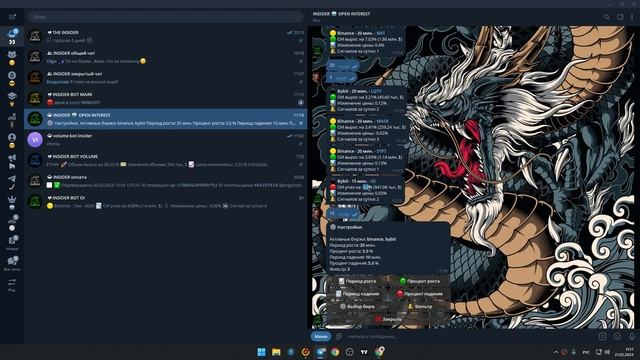Select the INSIDER OPEN INTEREST chat row
The width and height of the screenshot is (640, 360).
pyautogui.click(x=165, y=119)
